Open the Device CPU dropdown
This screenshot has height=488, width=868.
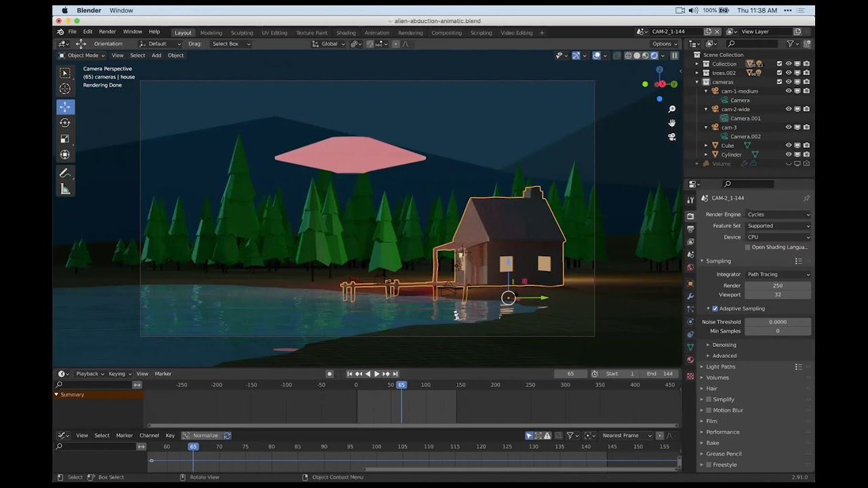point(778,237)
